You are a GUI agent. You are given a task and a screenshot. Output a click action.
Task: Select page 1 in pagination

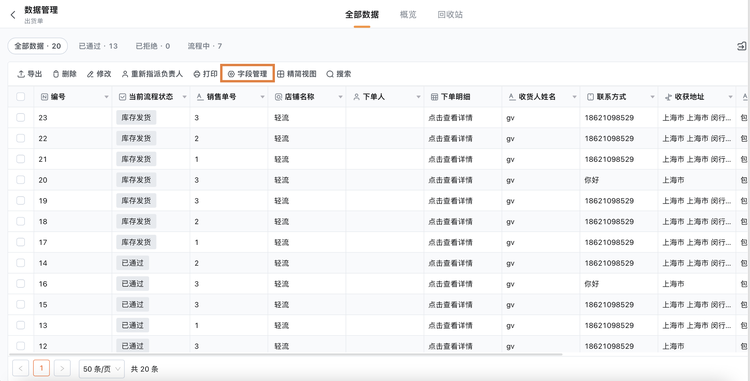pyautogui.click(x=42, y=369)
